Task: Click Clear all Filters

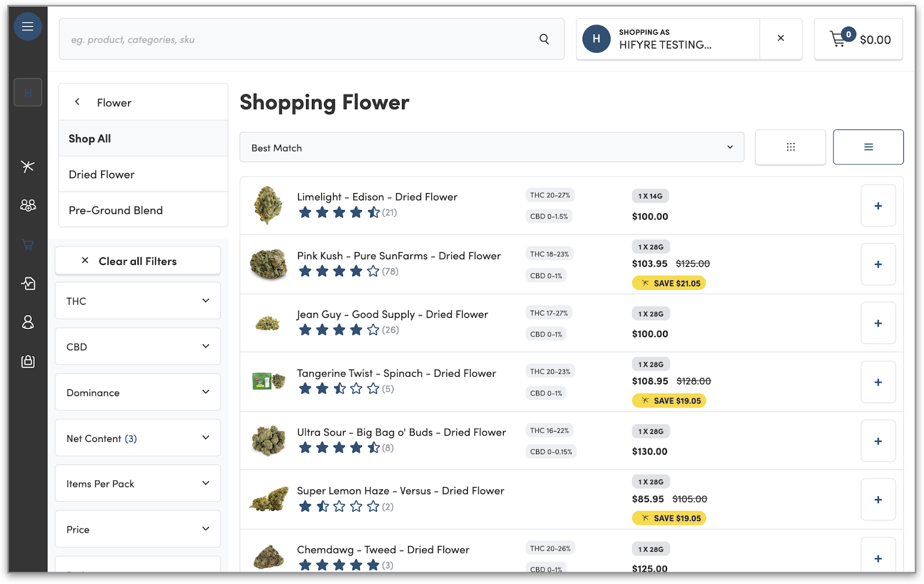Action: (137, 261)
